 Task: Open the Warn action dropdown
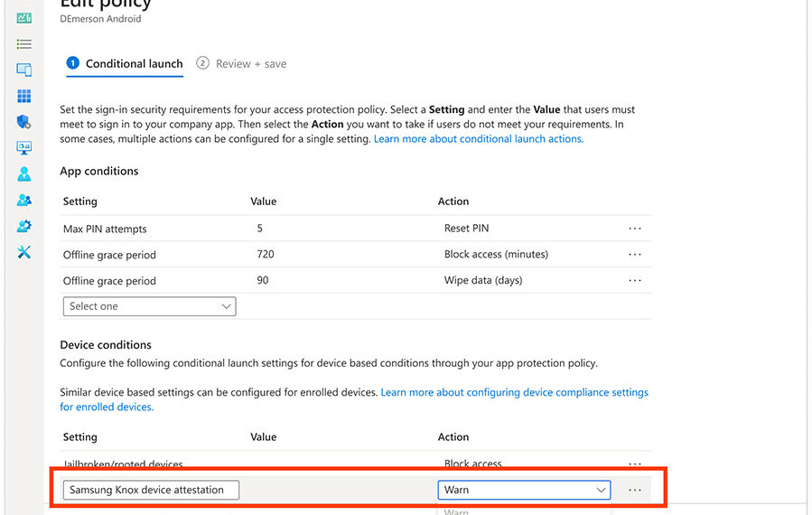[524, 490]
